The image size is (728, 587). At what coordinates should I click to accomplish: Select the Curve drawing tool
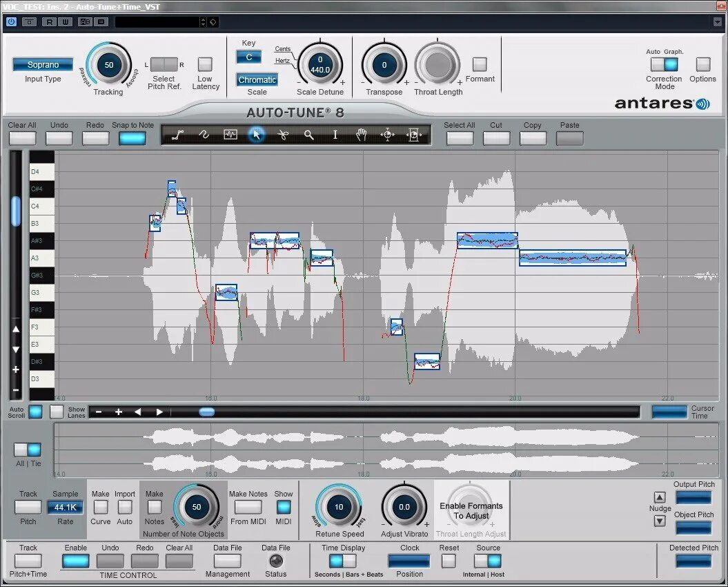[x=204, y=135]
